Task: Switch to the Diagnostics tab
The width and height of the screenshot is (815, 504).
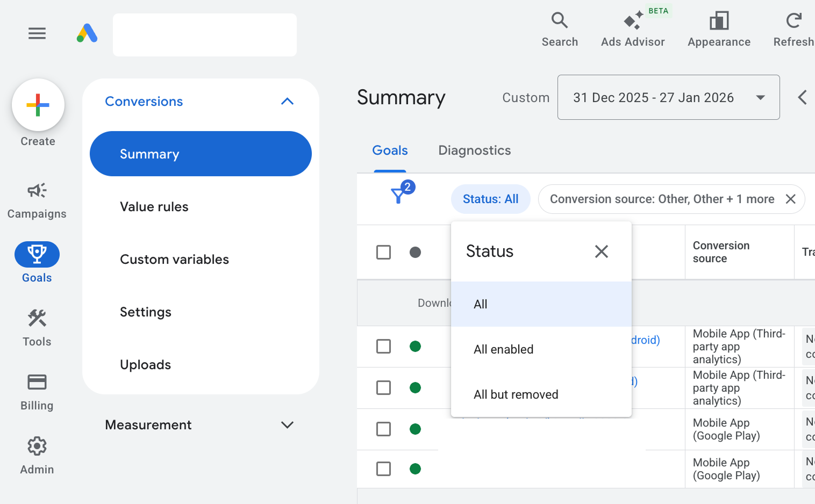Action: tap(474, 150)
